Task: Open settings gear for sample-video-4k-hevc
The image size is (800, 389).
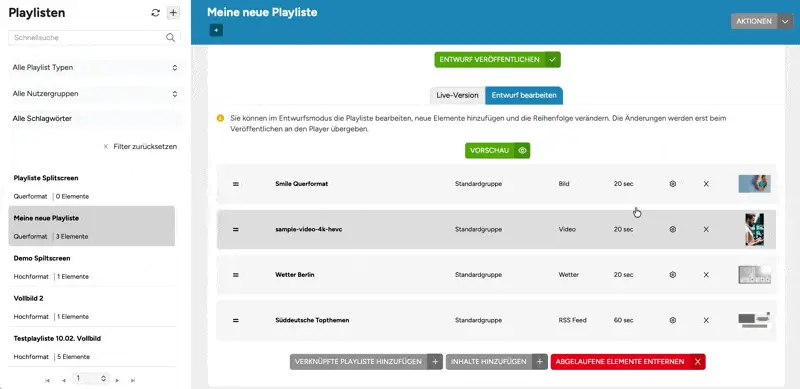Action: pos(672,229)
